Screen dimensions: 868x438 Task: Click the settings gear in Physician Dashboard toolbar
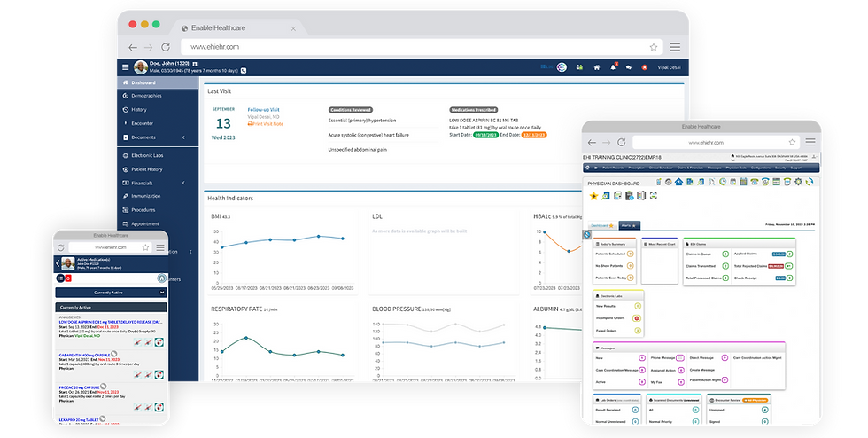tap(798, 182)
